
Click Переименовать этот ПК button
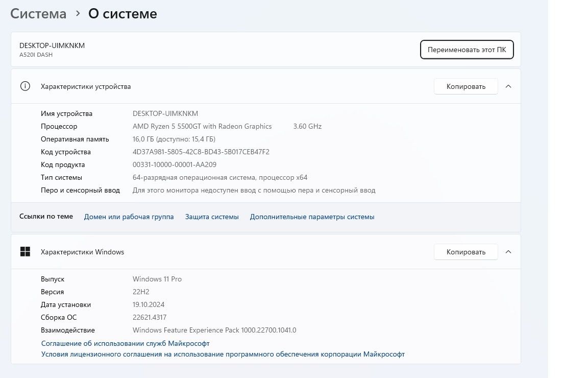(x=467, y=50)
